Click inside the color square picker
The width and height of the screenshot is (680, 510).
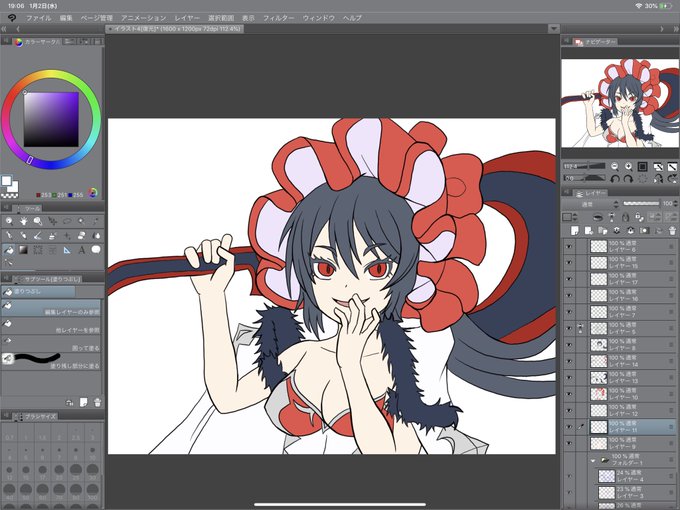[51, 119]
